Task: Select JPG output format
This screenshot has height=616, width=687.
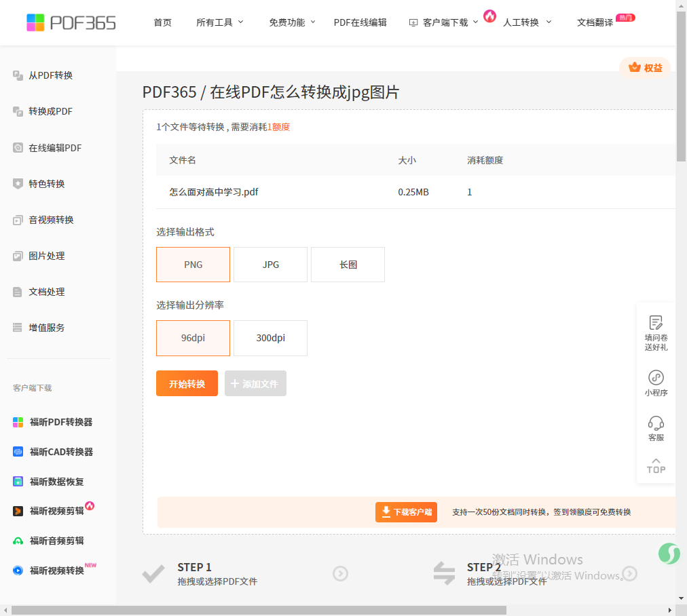Action: (271, 265)
